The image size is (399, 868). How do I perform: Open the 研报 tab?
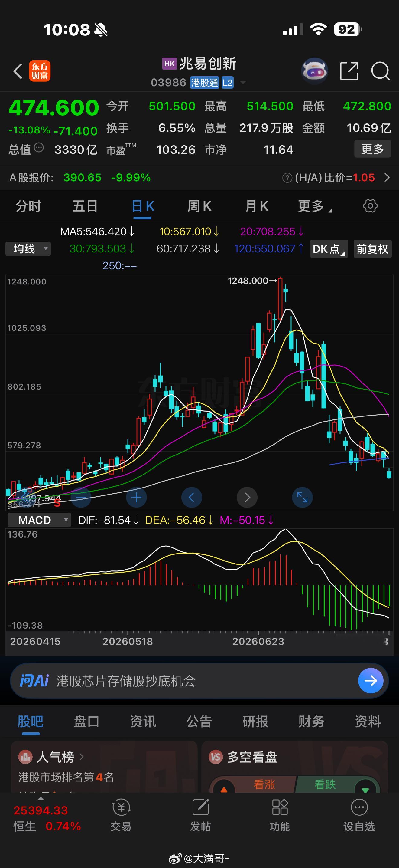click(255, 722)
